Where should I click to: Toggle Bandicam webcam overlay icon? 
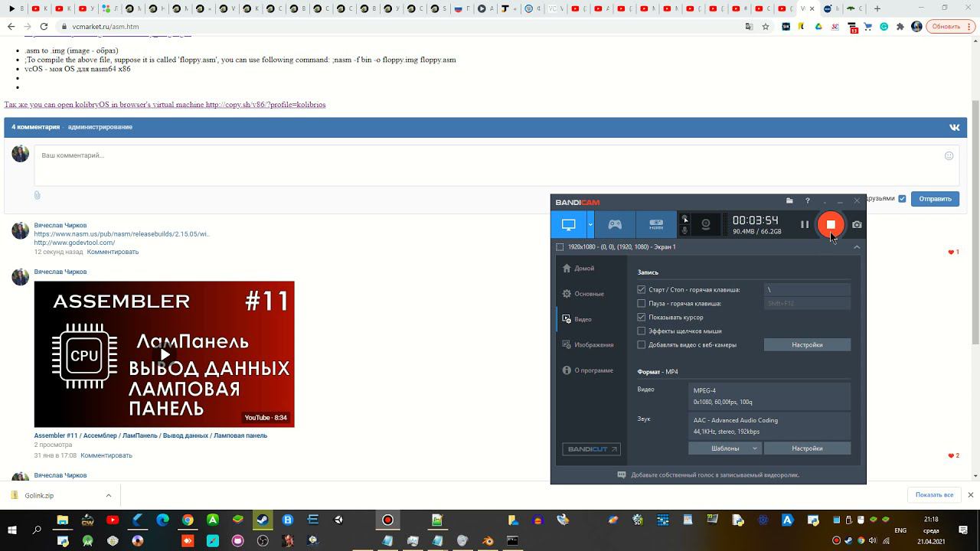coord(706,224)
